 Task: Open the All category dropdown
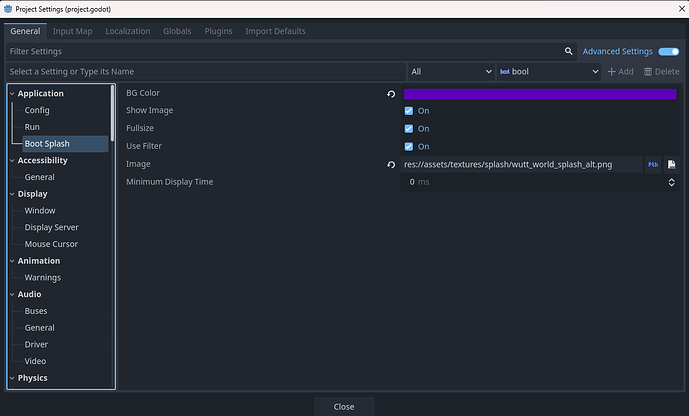pos(451,72)
